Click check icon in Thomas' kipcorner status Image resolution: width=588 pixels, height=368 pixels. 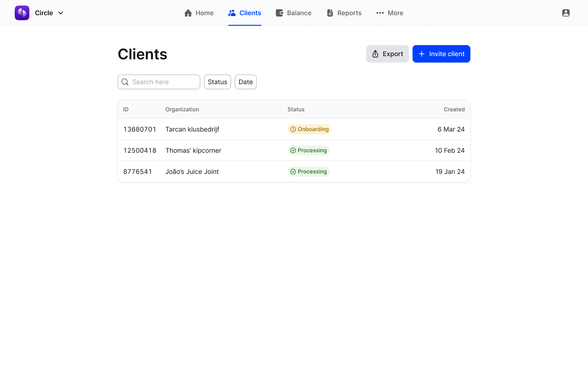[x=293, y=150]
